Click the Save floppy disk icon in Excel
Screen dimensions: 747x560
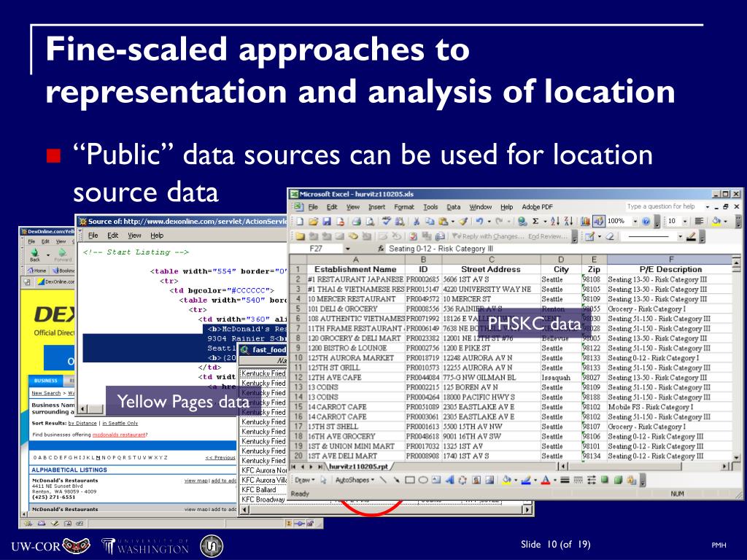click(327, 222)
